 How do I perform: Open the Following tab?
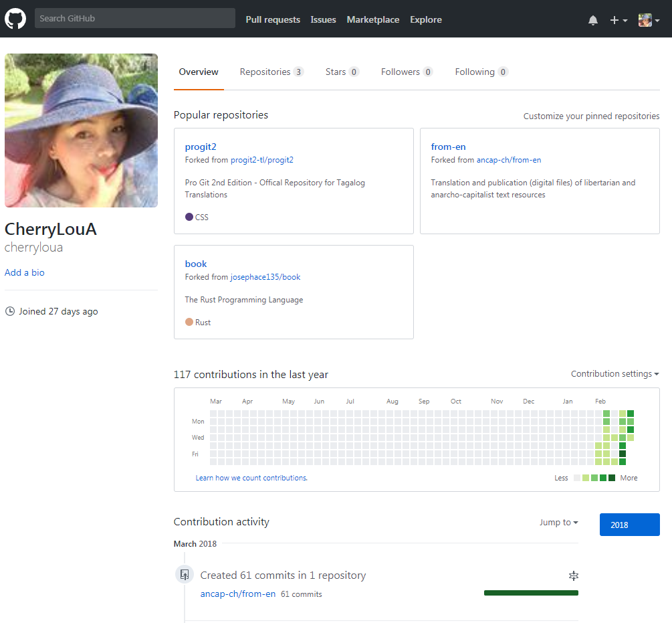pos(481,72)
